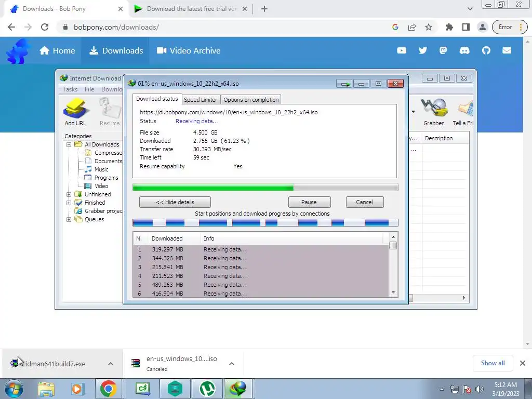Expand the Queues category node

pyautogui.click(x=69, y=219)
